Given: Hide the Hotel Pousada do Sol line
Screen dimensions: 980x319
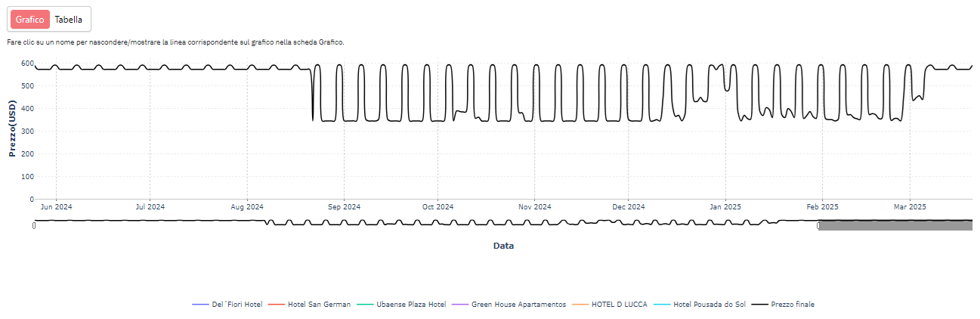Looking at the screenshot, I should [x=709, y=305].
